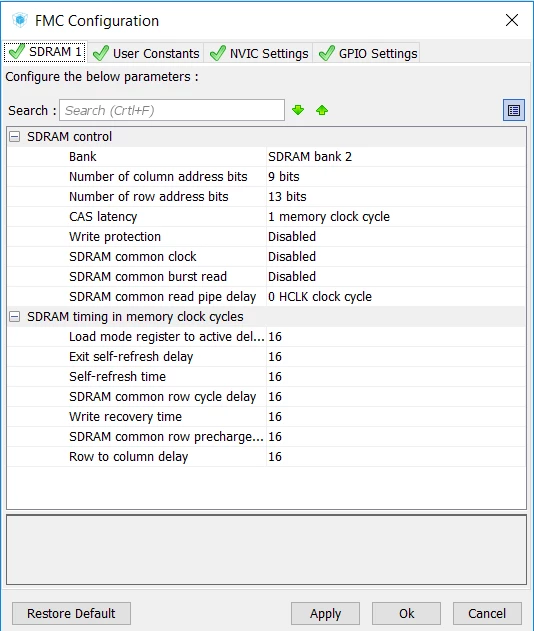
Task: Click the FMC Configuration cube icon
Action: (19, 20)
